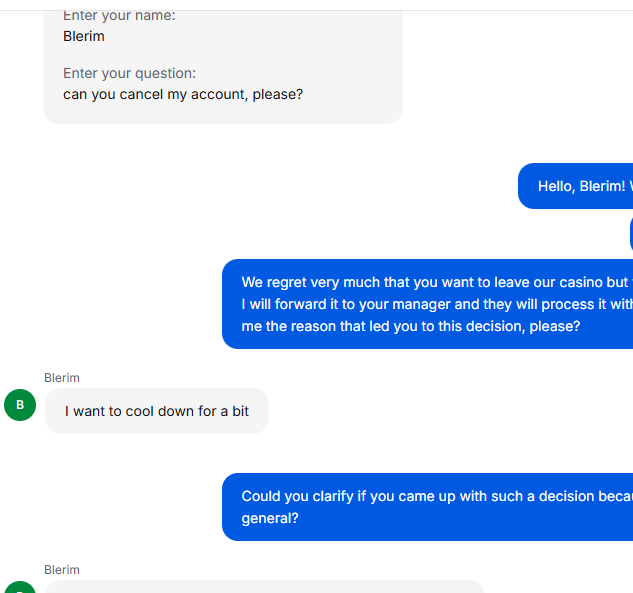Click the cut-off gray bubble at the bottom
This screenshot has width=633, height=593.
pos(264,587)
